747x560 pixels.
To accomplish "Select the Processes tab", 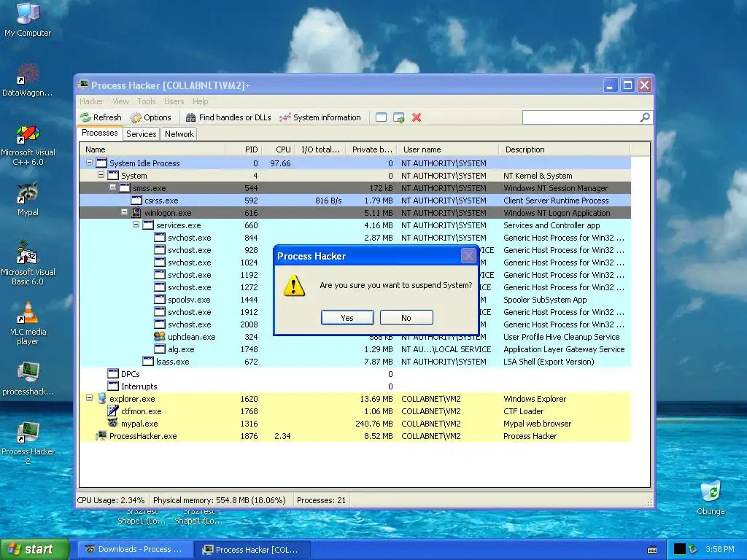I will click(99, 133).
